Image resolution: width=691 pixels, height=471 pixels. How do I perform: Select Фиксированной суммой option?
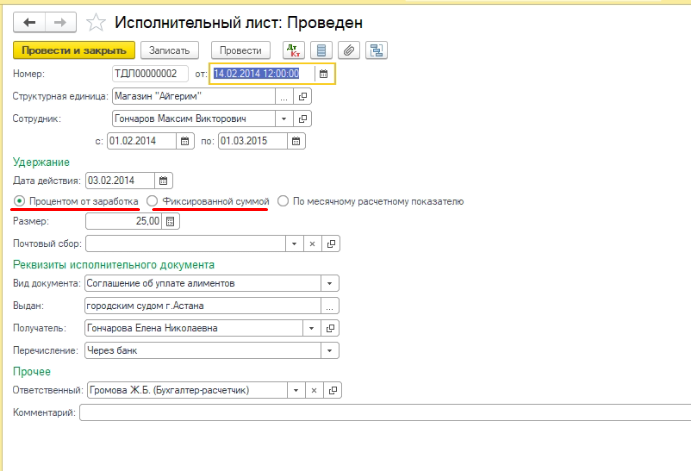coord(152,201)
